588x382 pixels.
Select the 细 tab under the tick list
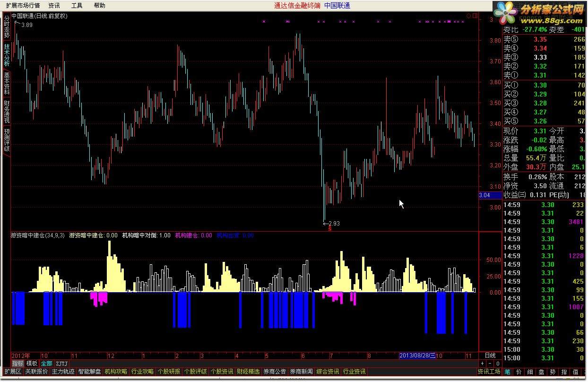point(530,372)
